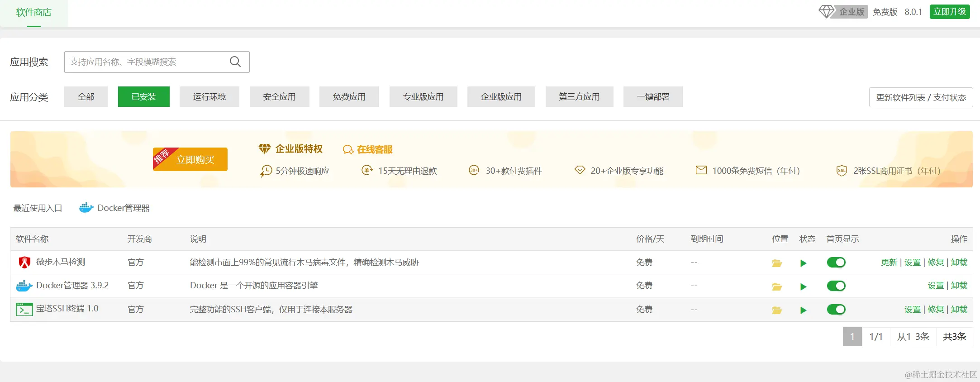Toggle homepage display for Docker管理器
980x382 pixels.
836,286
